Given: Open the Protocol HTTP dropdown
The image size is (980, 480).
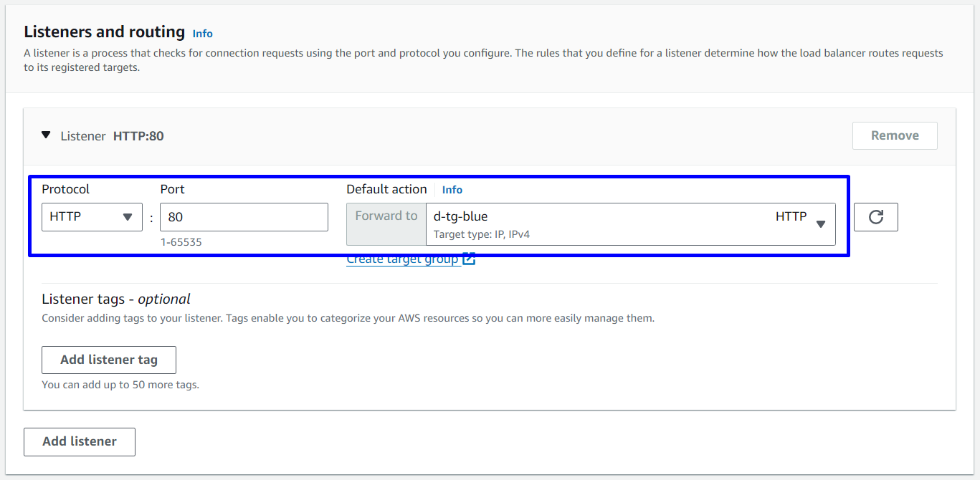Looking at the screenshot, I should (91, 217).
